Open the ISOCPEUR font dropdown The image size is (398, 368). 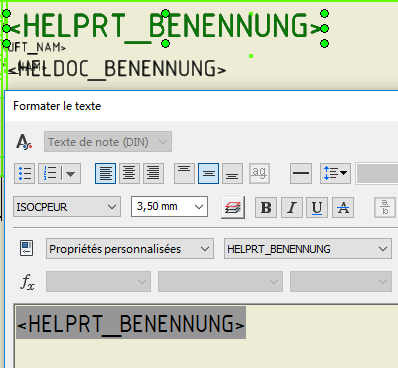[67, 207]
